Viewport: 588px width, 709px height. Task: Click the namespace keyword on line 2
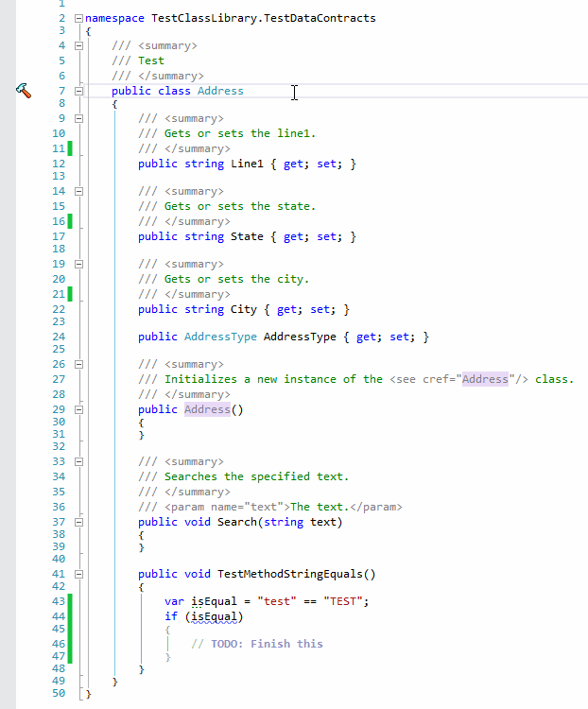115,18
